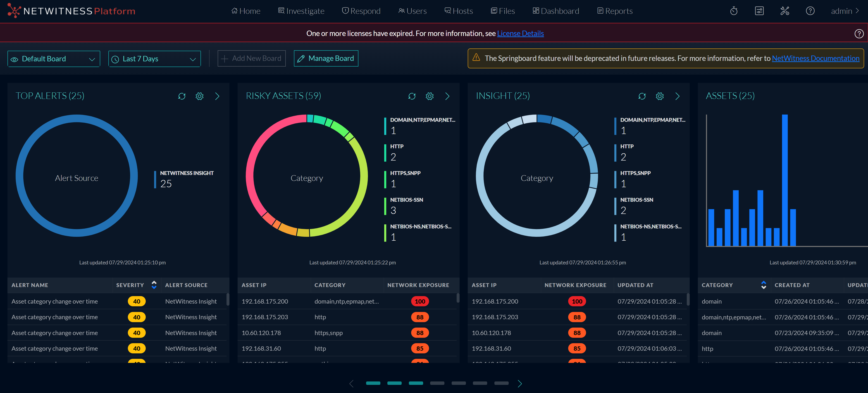
Task: Open the Hosts menu
Action: [x=458, y=11]
